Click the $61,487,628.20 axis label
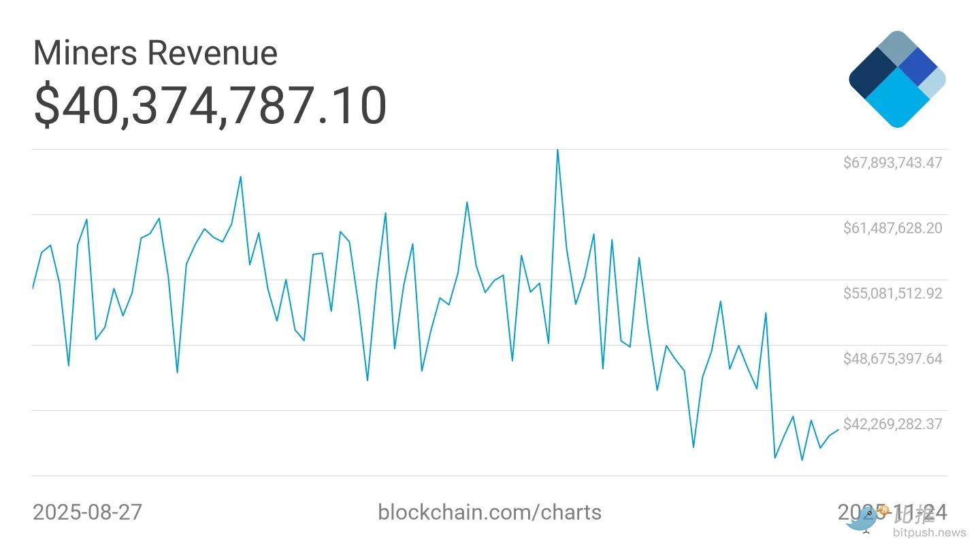Viewport: 980px width, 551px height. [x=892, y=228]
